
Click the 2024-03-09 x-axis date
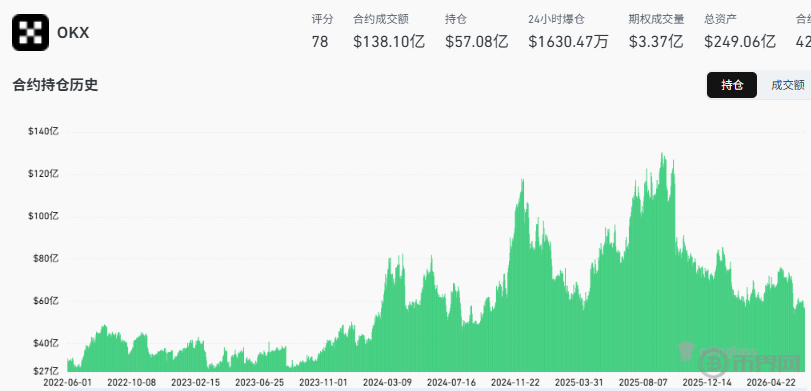pos(387,383)
